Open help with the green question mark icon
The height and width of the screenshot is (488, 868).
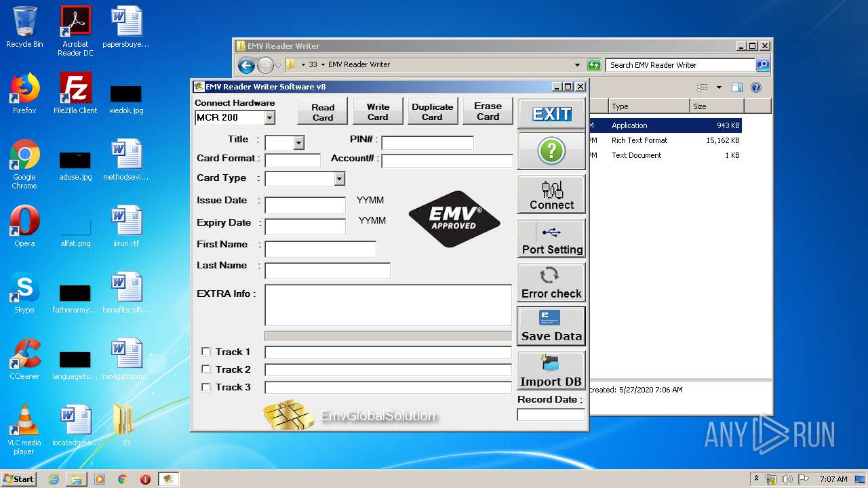pyautogui.click(x=551, y=150)
